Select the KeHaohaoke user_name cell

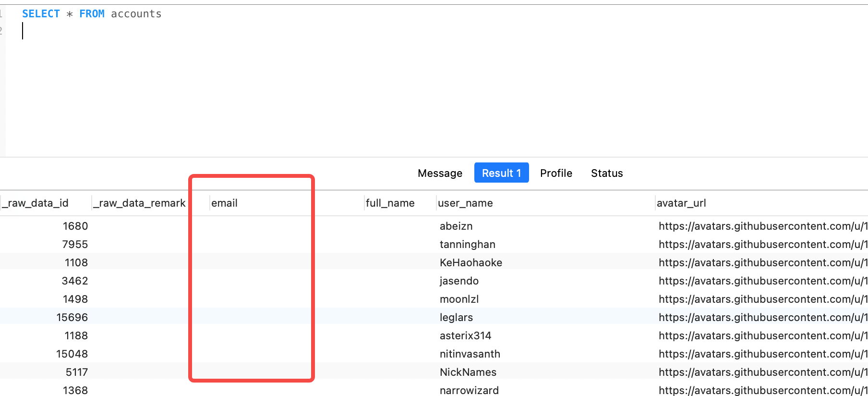(x=471, y=262)
